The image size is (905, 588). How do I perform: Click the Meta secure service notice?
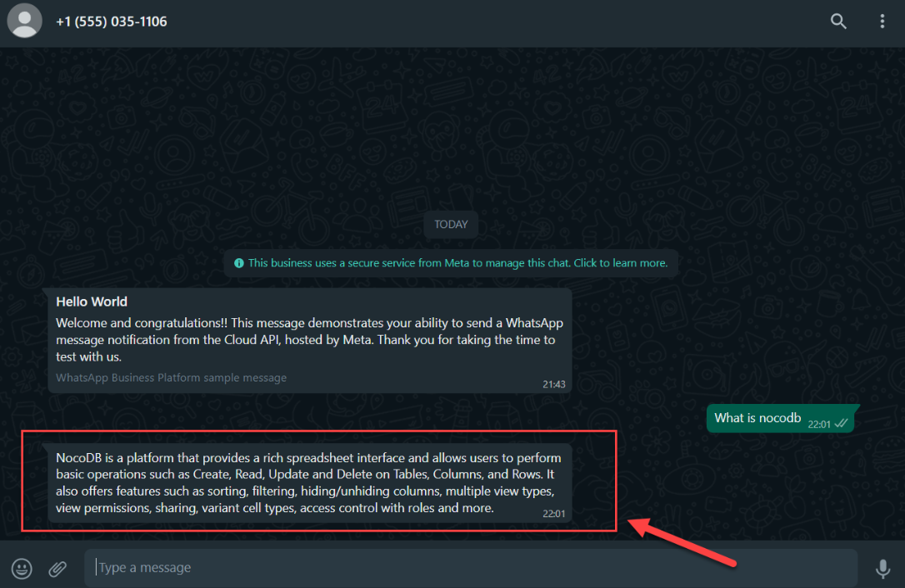[x=451, y=263]
